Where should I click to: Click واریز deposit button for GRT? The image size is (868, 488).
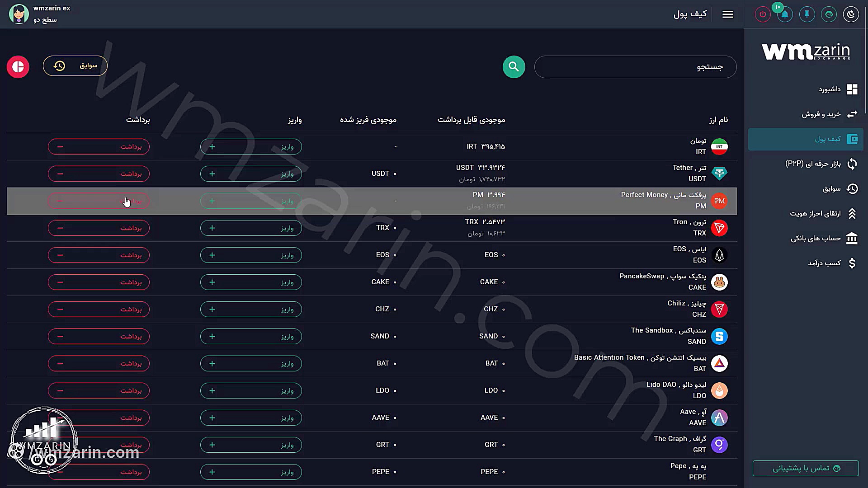(251, 445)
